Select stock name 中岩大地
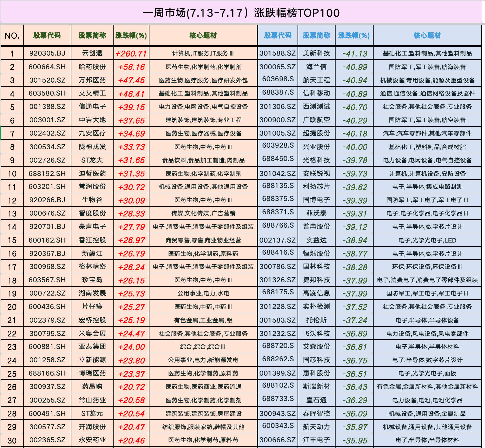 [92, 120]
